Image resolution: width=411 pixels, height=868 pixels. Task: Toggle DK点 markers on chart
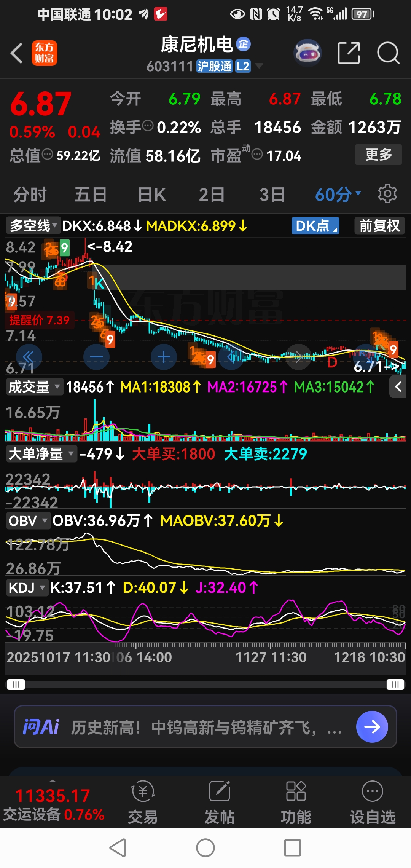pos(315,226)
